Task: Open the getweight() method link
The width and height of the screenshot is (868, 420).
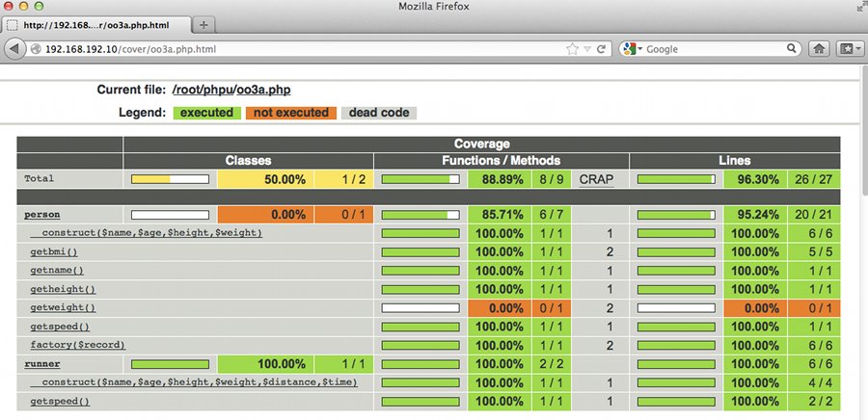Action: [63, 308]
